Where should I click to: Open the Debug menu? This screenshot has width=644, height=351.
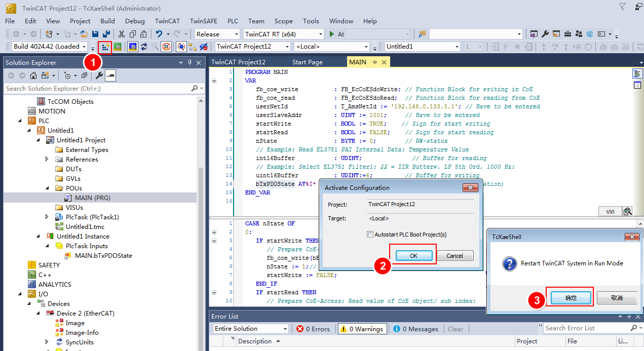[x=135, y=21]
